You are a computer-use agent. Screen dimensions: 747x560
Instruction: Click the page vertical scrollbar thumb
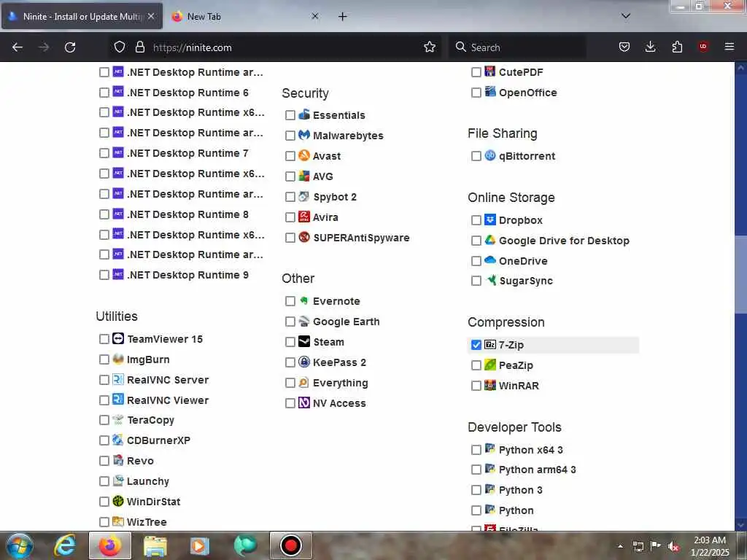click(x=741, y=274)
